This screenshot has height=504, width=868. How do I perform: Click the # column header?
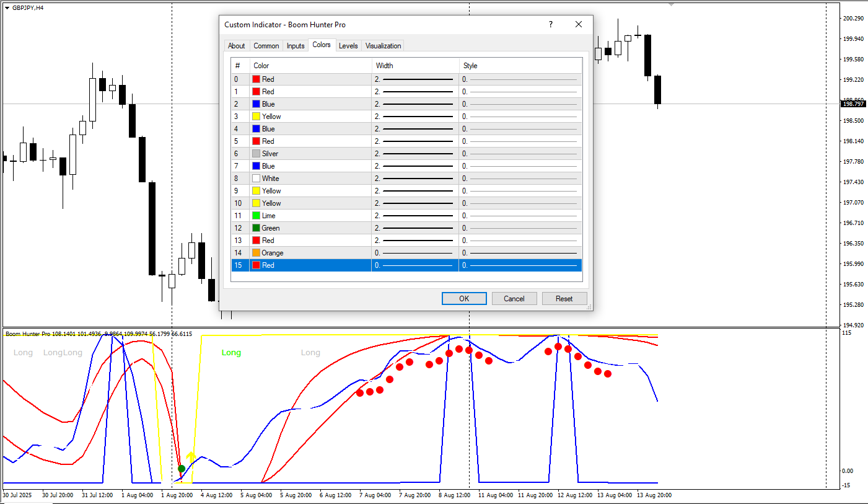click(x=240, y=66)
